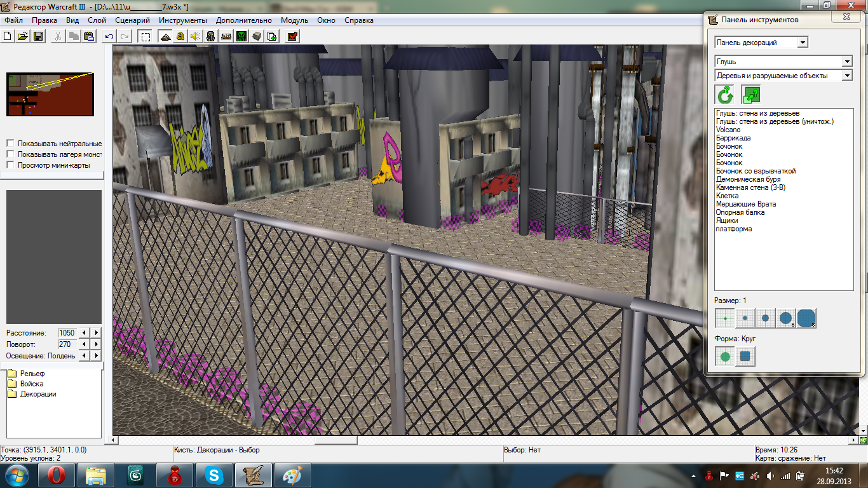This screenshot has width=868, height=488.
Task: Open Opera browser from the taskbar
Action: [57, 475]
